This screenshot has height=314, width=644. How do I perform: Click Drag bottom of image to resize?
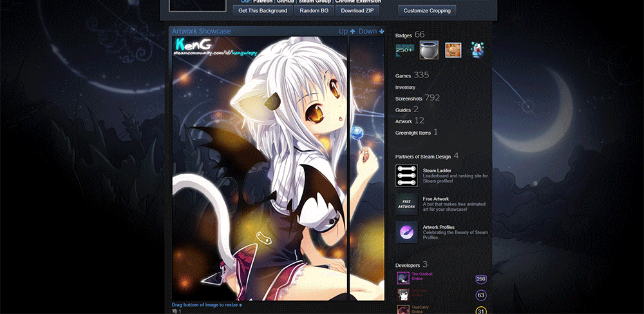point(207,305)
